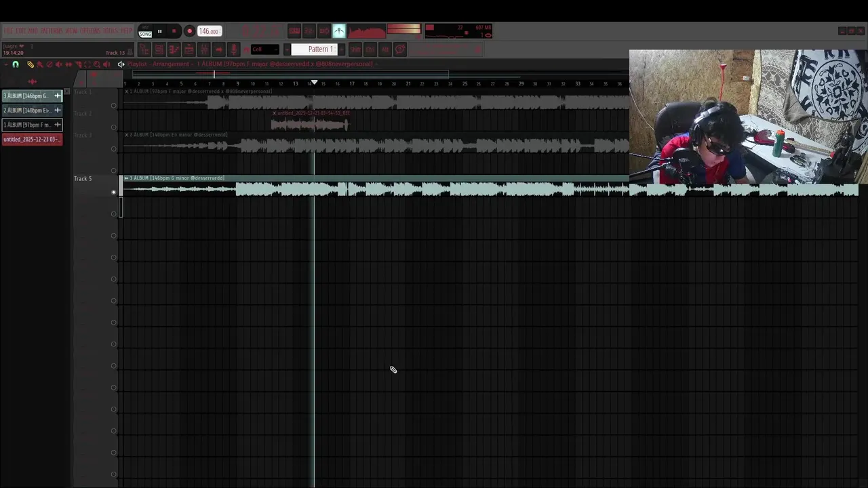Open the PATTERNS menu
868x488 pixels.
pyautogui.click(x=52, y=30)
